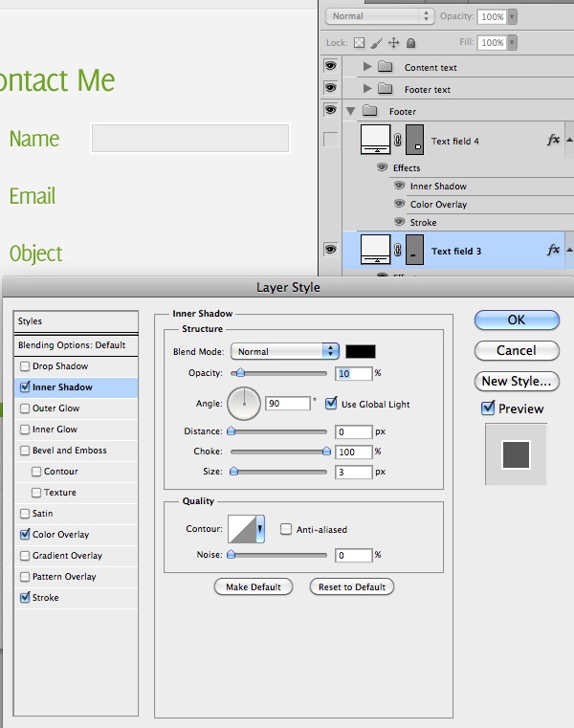The height and width of the screenshot is (728, 574).
Task: Expand Content text group triangle
Action: coord(366,66)
